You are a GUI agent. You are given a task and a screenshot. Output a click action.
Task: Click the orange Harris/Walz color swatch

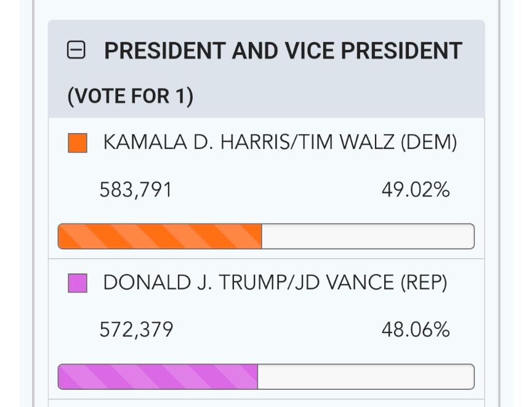(78, 143)
